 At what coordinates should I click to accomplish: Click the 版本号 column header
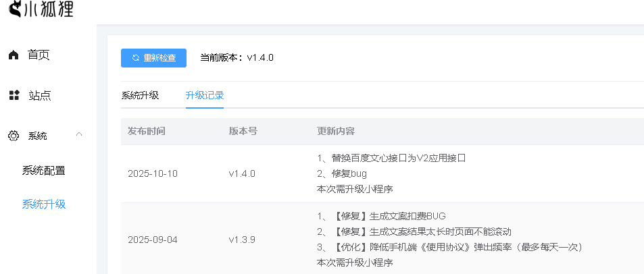(x=243, y=131)
